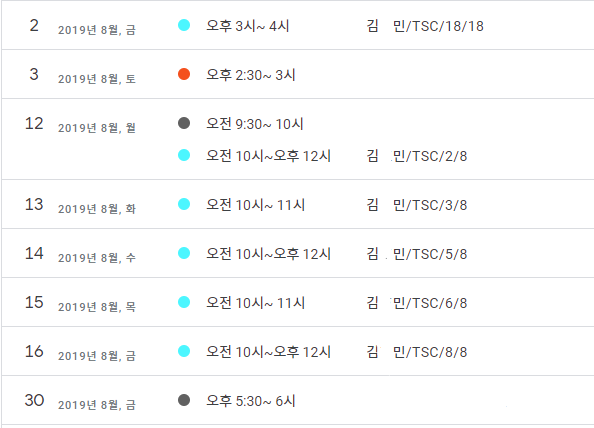Screen dimensions: 594x428
Task: Open the TSC/5/8 event title
Action: point(417,253)
